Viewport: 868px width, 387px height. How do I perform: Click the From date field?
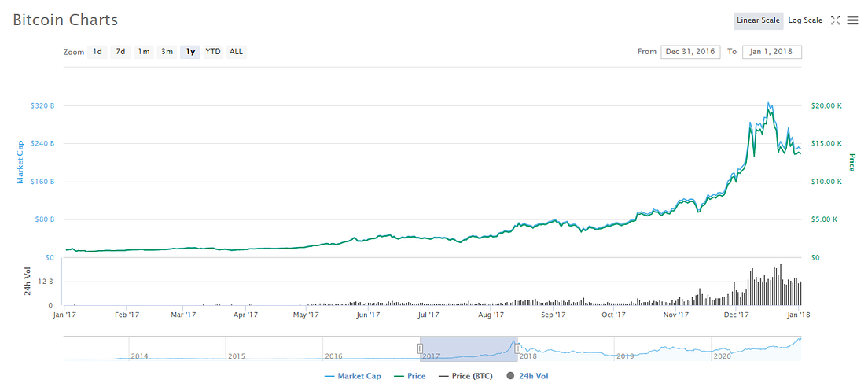click(690, 52)
